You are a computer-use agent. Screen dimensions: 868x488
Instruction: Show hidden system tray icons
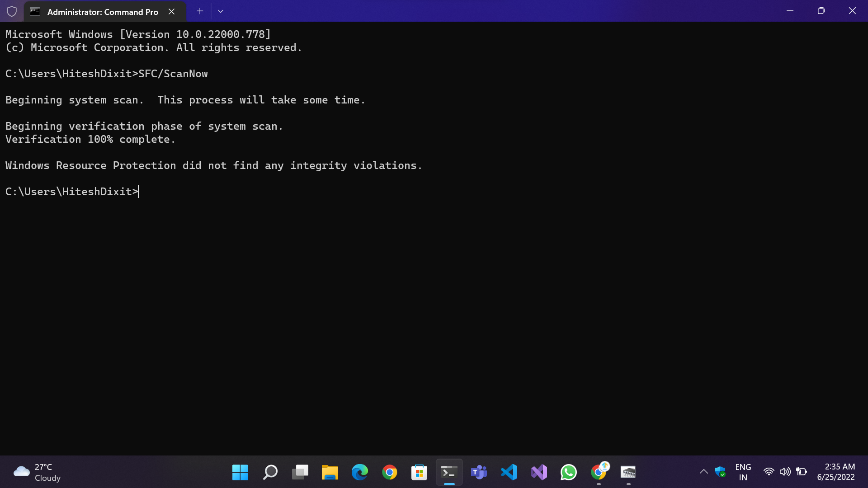pyautogui.click(x=703, y=472)
